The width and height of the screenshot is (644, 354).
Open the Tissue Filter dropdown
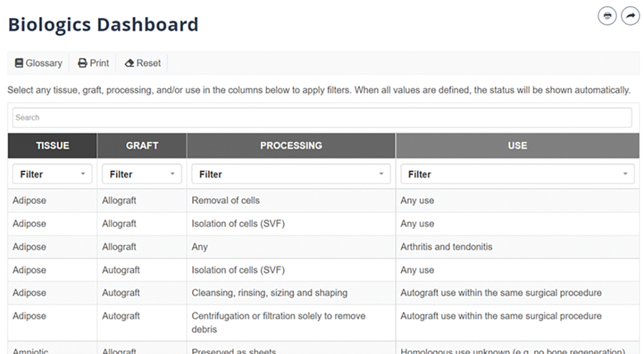pos(52,174)
